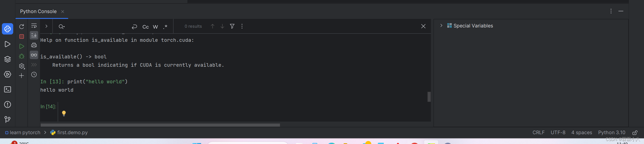Open console settings gear icon

click(22, 66)
